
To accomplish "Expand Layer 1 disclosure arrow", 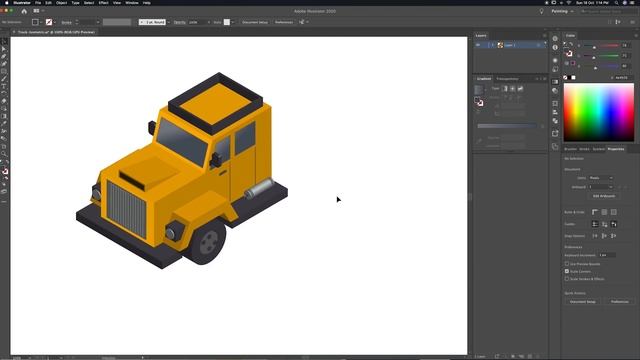I will pos(492,45).
